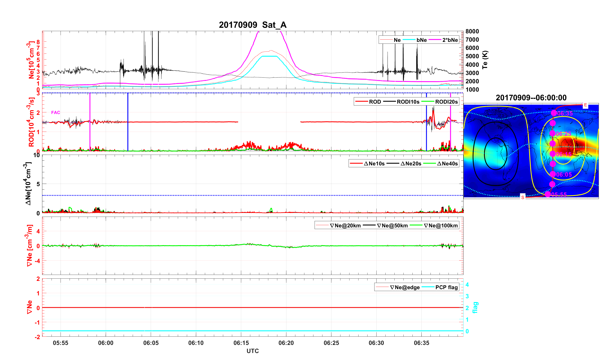Screen dimensions: 602x364
Task: Click the red S label on map
Action: pos(523,197)
